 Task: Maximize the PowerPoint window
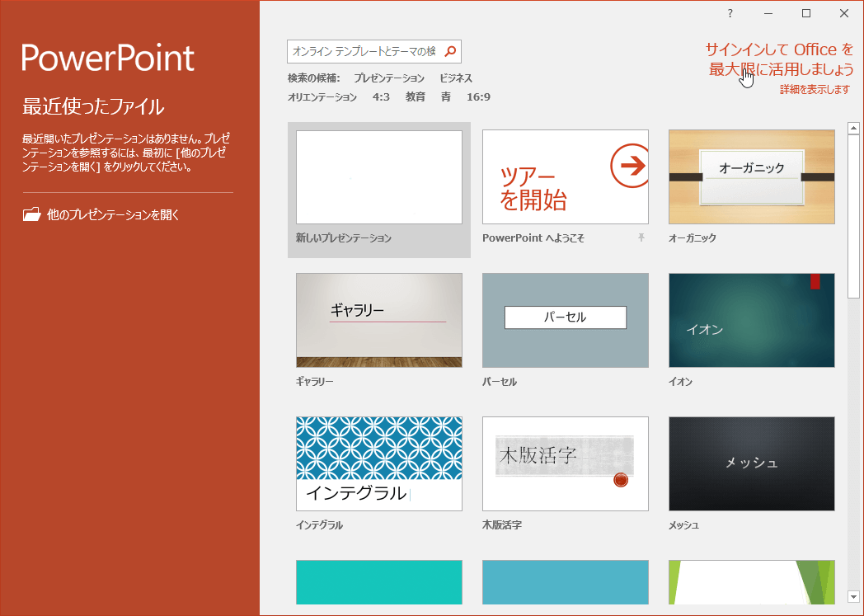tap(806, 13)
